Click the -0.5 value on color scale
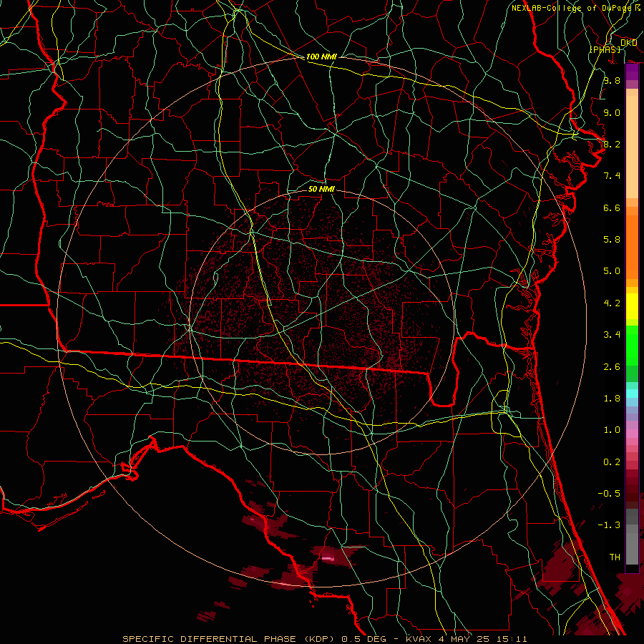644x644 pixels. pos(609,494)
